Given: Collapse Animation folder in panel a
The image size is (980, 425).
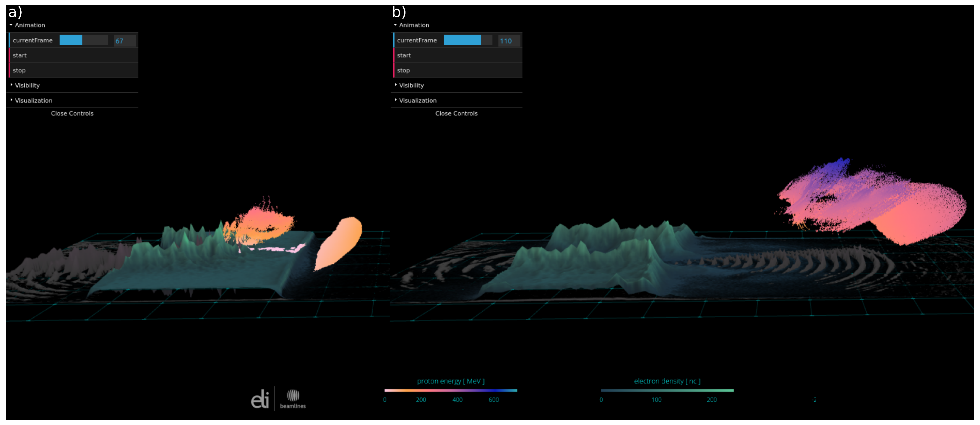Looking at the screenshot, I should click(x=29, y=25).
